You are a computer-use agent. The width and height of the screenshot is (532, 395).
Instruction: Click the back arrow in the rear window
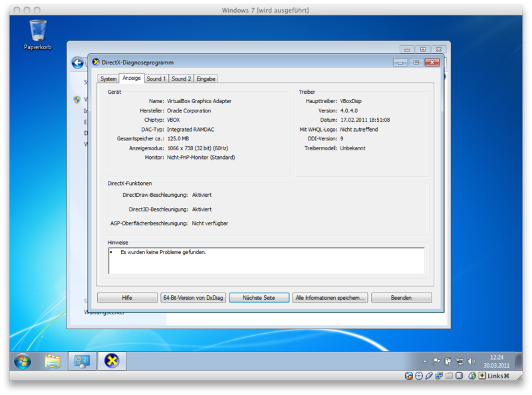point(78,63)
